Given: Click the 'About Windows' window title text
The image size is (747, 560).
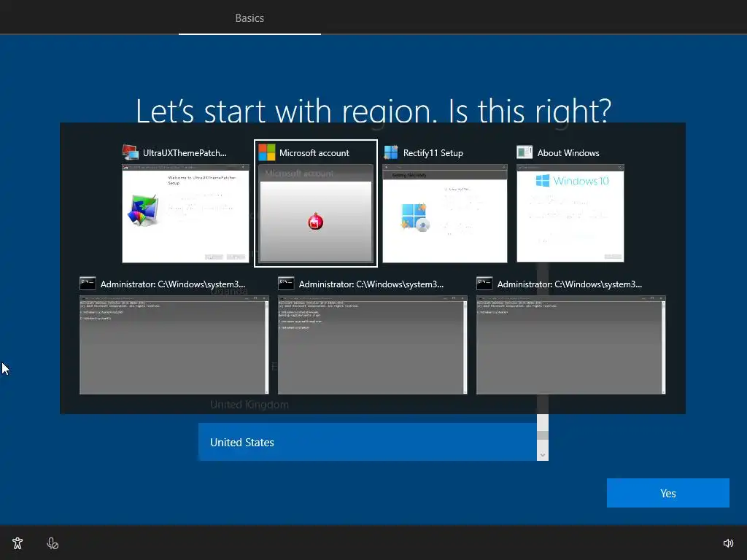Looking at the screenshot, I should (568, 153).
